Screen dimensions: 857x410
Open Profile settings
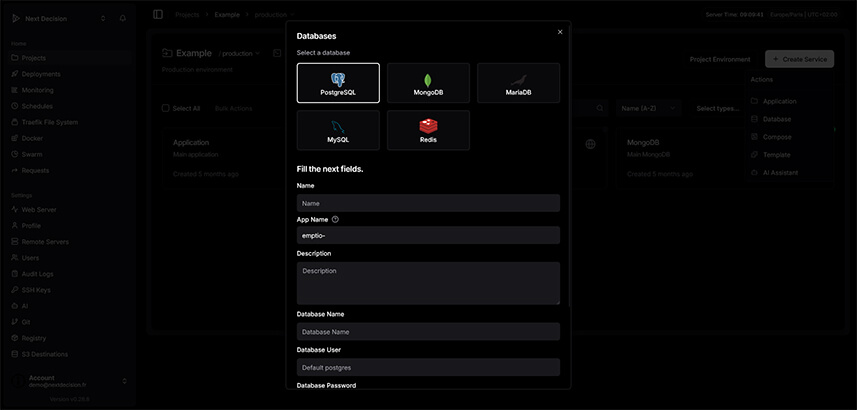point(70,226)
